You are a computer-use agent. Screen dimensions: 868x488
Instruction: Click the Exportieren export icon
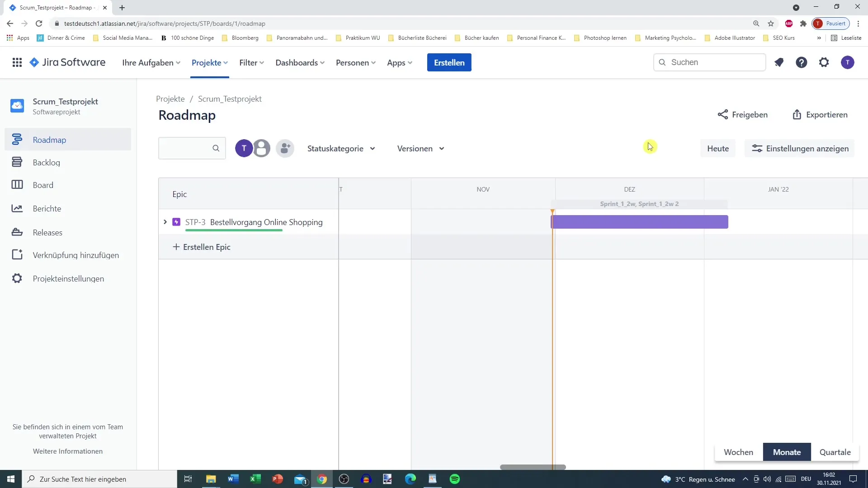(798, 114)
